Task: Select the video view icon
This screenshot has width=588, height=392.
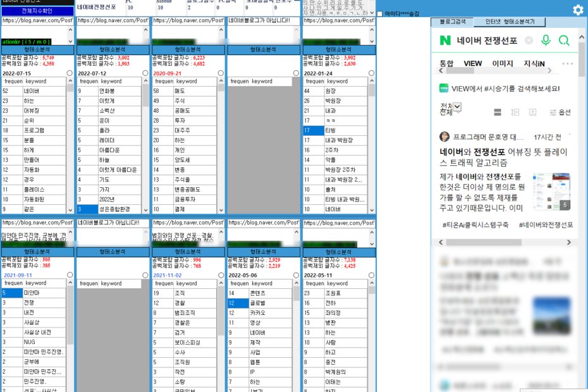Action: pyautogui.click(x=532, y=112)
